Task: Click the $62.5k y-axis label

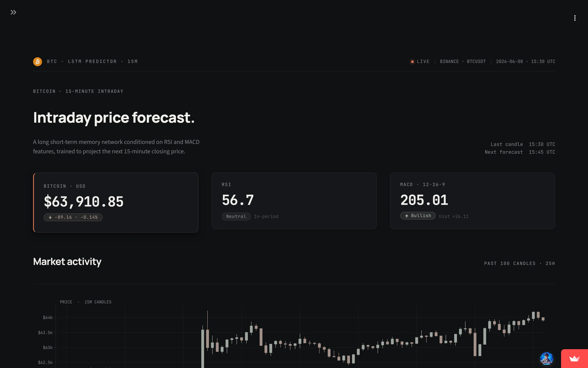Action: point(45,362)
